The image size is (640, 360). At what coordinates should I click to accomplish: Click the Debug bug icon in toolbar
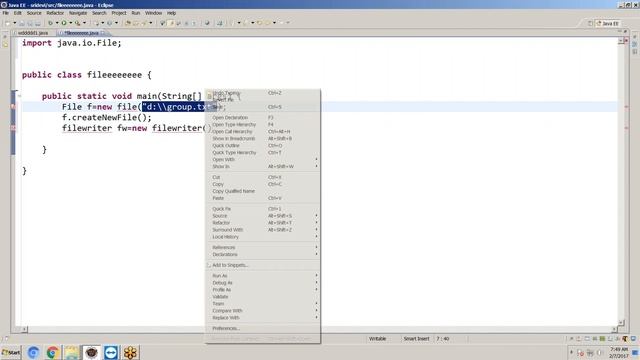pos(50,23)
